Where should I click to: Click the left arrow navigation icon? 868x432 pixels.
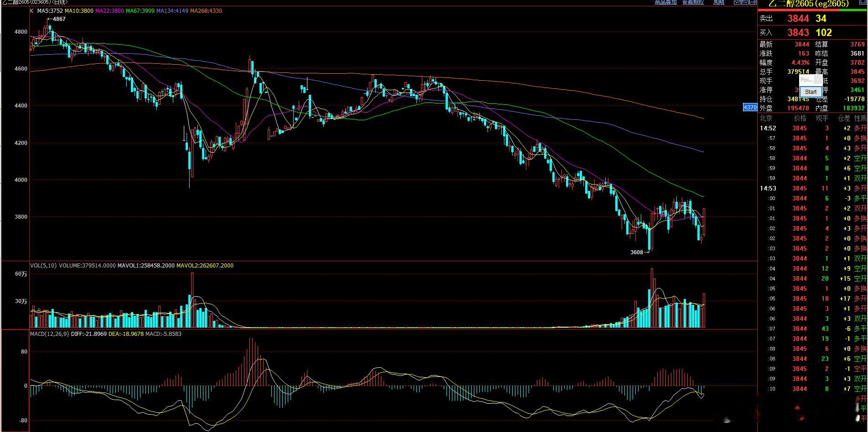tap(737, 2)
